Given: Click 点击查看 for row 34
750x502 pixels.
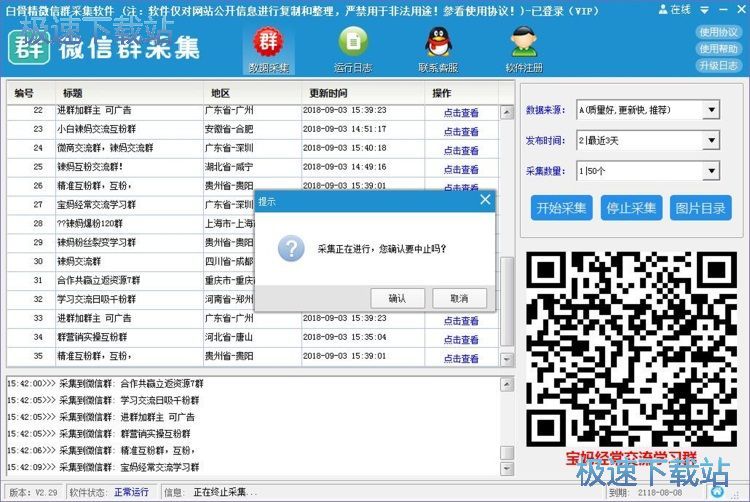Looking at the screenshot, I should point(461,339).
